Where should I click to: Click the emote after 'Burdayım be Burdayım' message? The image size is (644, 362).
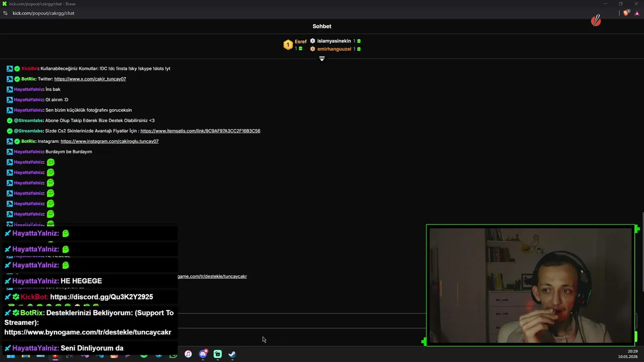[x=50, y=162]
